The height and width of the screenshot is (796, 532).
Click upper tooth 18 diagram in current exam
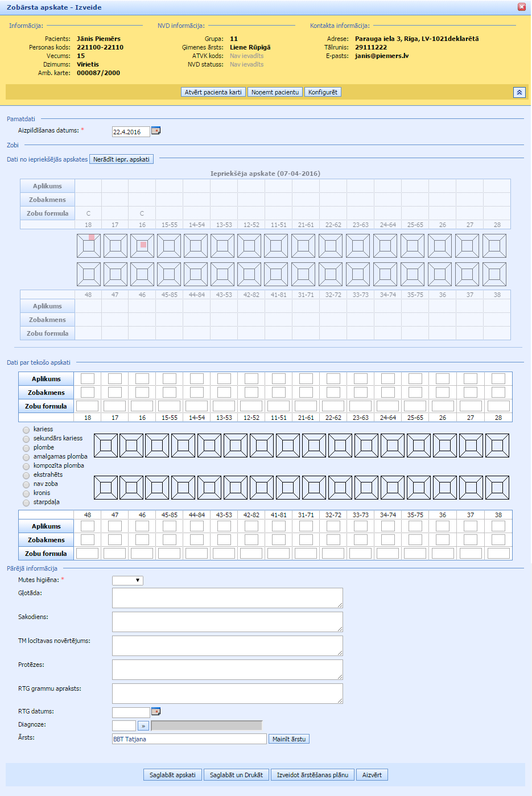click(x=106, y=446)
